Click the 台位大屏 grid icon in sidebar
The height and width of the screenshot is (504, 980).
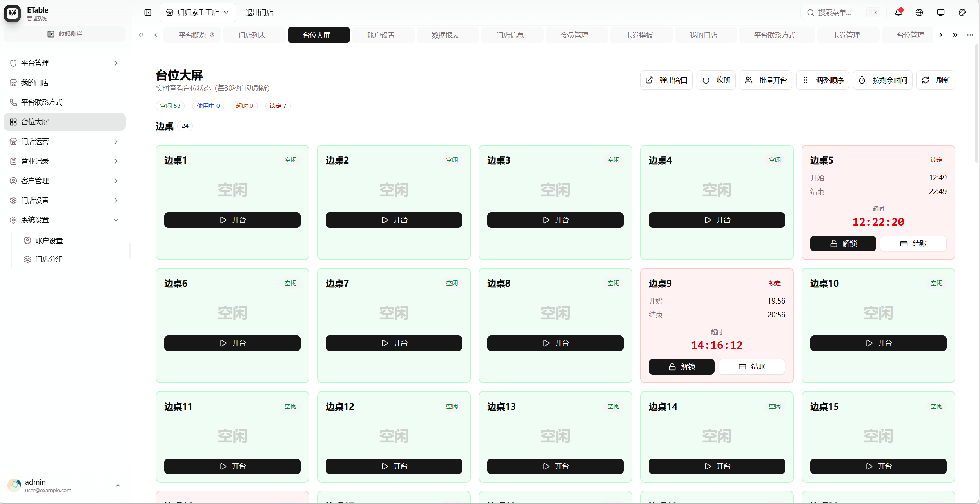coord(13,122)
